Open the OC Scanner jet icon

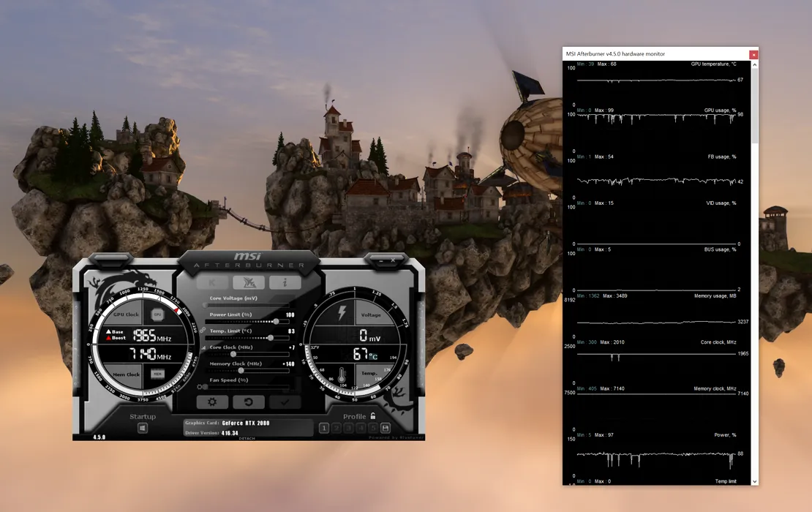click(x=249, y=282)
